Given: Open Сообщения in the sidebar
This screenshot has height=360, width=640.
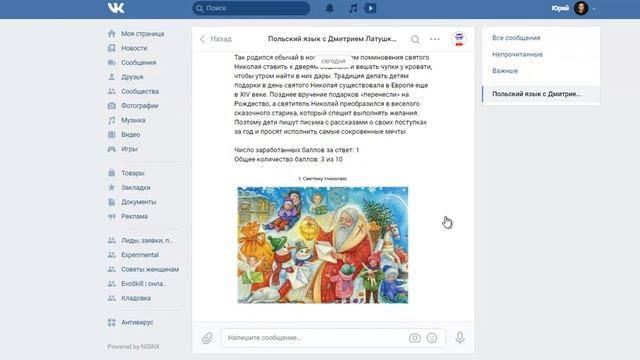Looking at the screenshot, I should click(138, 62).
